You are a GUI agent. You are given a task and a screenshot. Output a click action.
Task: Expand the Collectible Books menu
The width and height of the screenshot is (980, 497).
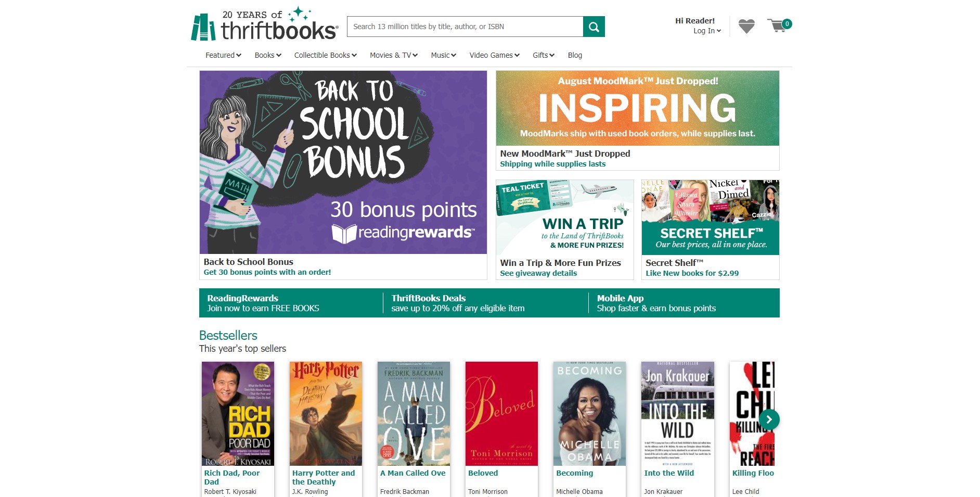tap(326, 55)
